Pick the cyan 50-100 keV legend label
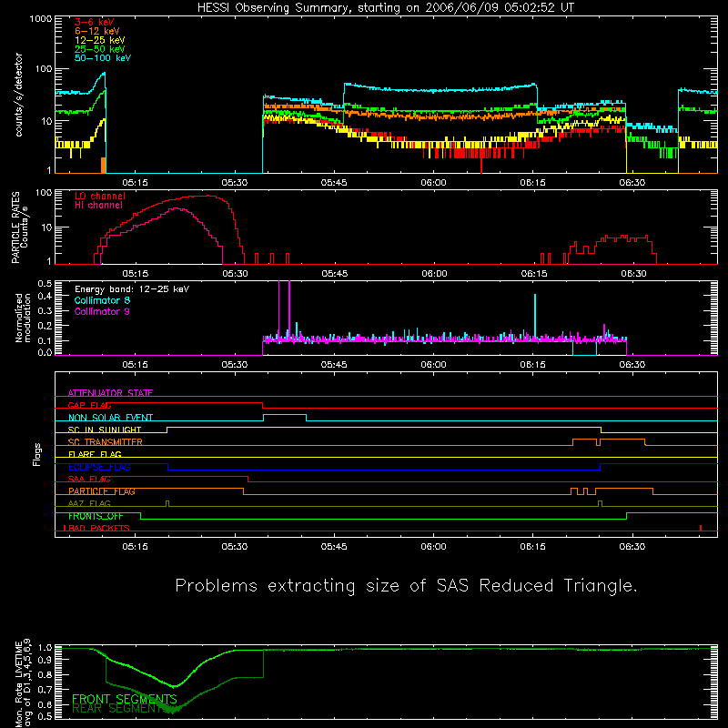This screenshot has height=728, width=728. click(103, 58)
